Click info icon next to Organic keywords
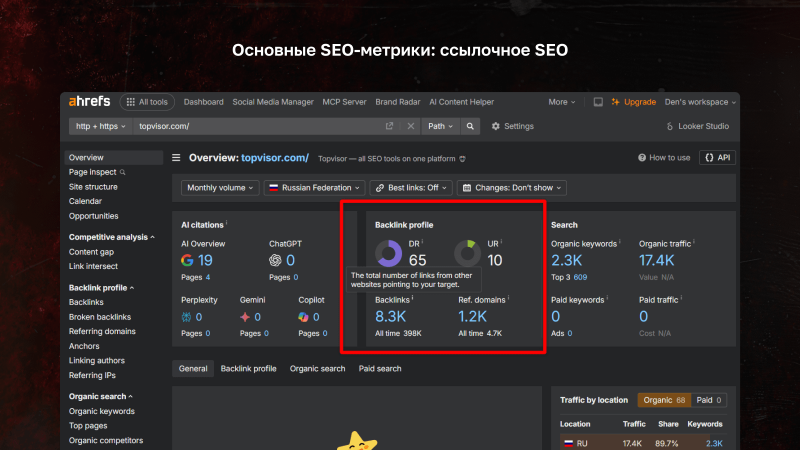Image resolution: width=800 pixels, height=450 pixels. coord(620,242)
